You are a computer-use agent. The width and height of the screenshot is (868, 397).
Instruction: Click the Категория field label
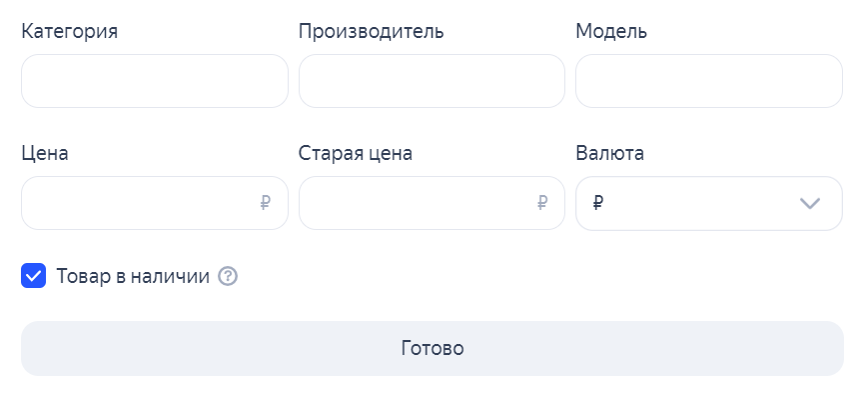70,32
